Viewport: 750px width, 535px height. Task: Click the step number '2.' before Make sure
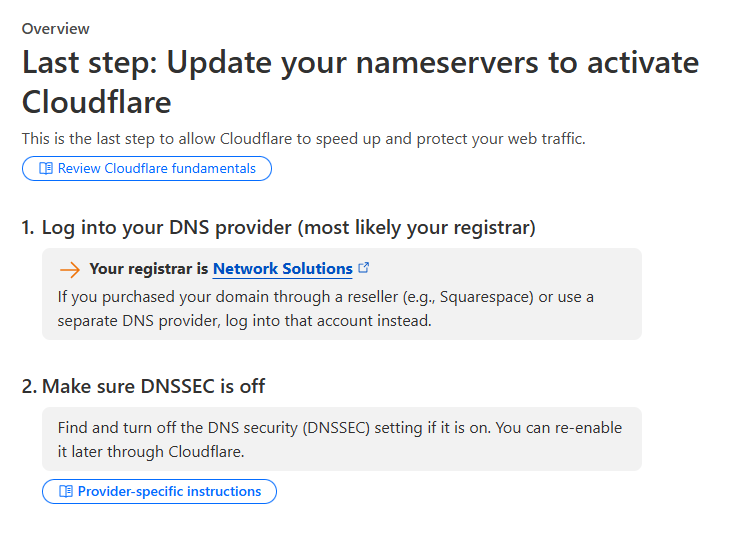29,386
